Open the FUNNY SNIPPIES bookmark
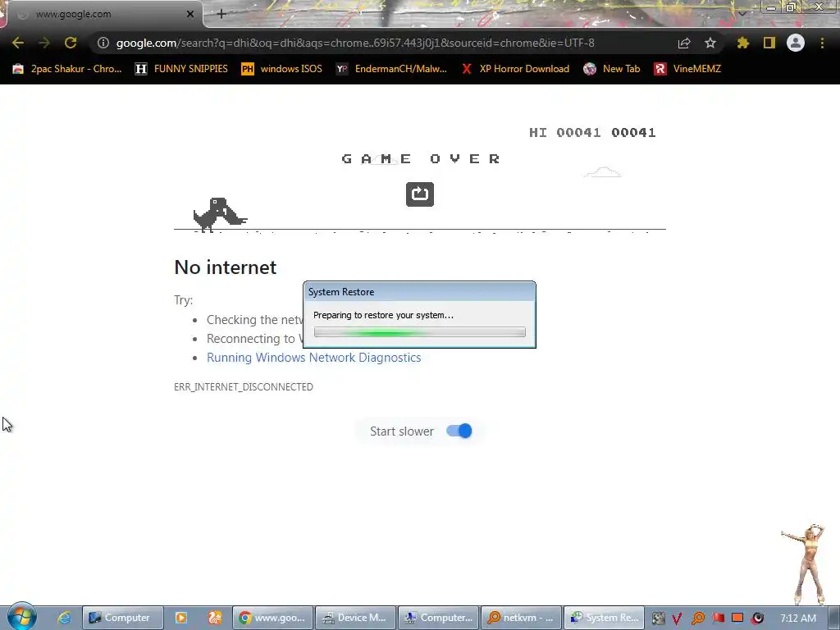This screenshot has width=840, height=630. pos(181,69)
